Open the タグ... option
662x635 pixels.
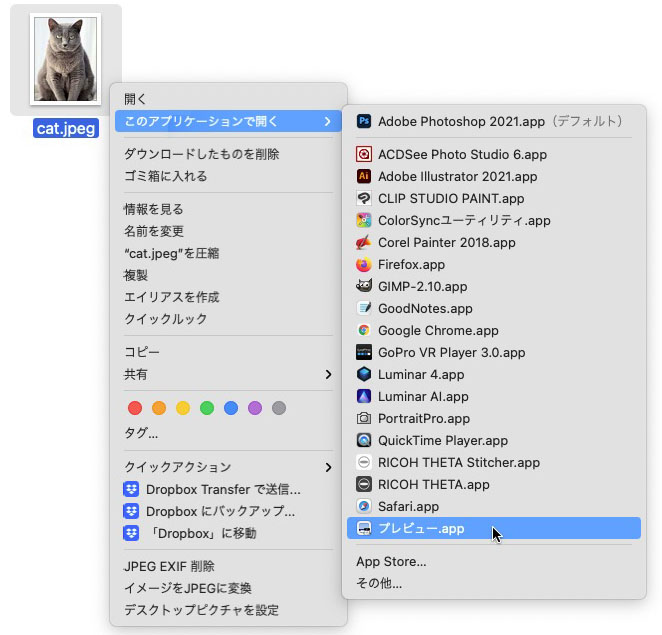click(x=141, y=433)
